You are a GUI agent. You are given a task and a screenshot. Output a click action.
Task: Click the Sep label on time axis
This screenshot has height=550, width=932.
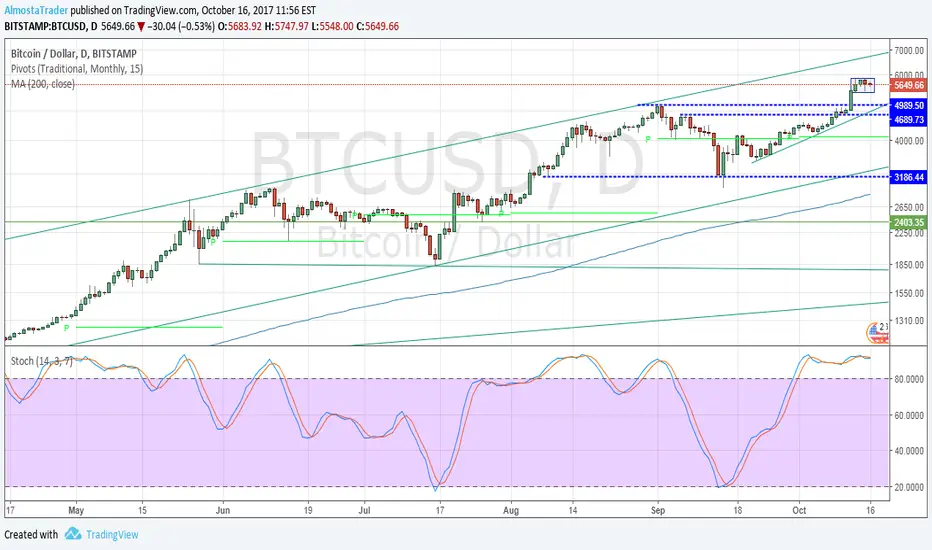657,510
